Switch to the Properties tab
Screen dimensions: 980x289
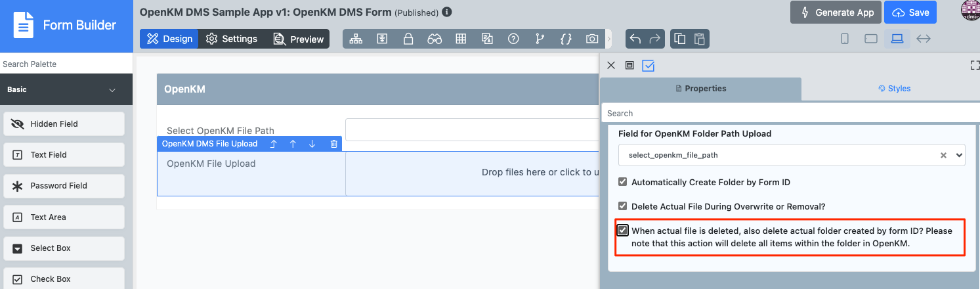click(701, 89)
